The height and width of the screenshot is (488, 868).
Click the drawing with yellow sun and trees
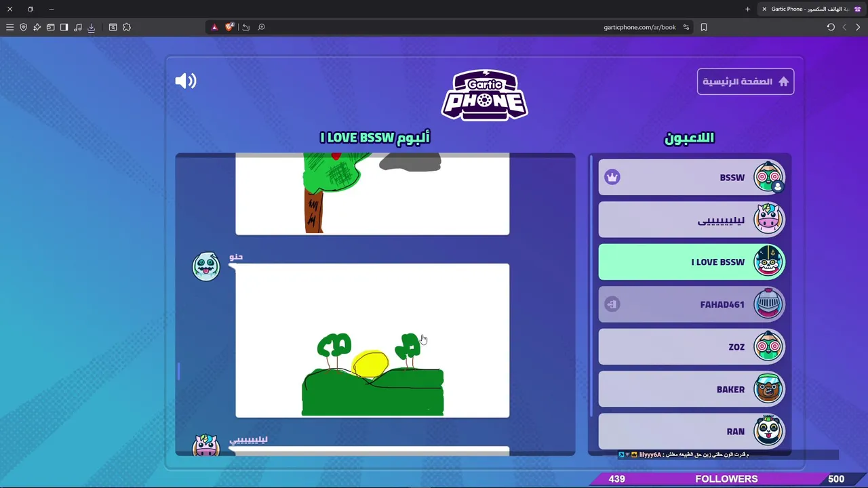coord(372,341)
